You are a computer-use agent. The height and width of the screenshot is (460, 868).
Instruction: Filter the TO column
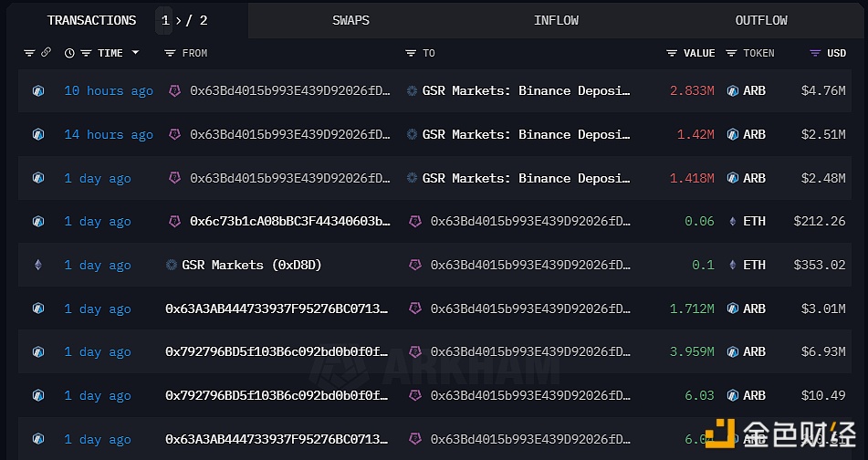(410, 53)
